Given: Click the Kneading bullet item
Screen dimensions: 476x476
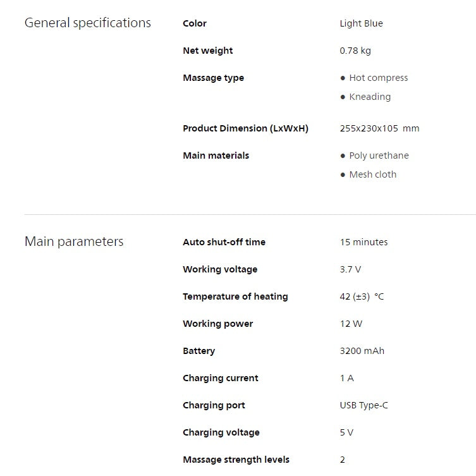Looking at the screenshot, I should click(370, 97).
